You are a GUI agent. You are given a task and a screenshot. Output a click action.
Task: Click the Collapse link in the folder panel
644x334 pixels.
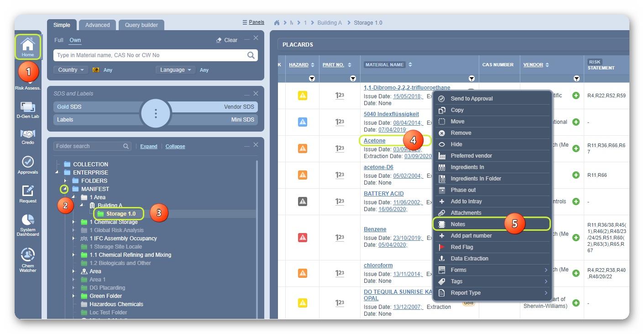(175, 146)
